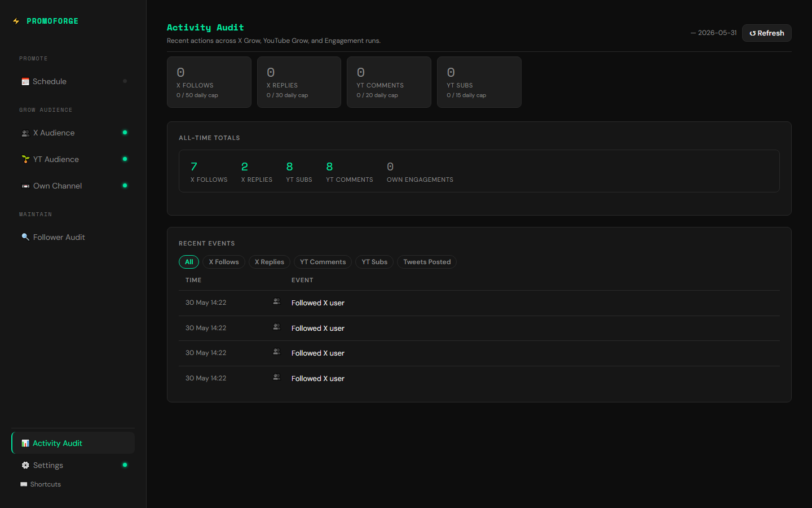Filter events by X Follows

point(224,262)
